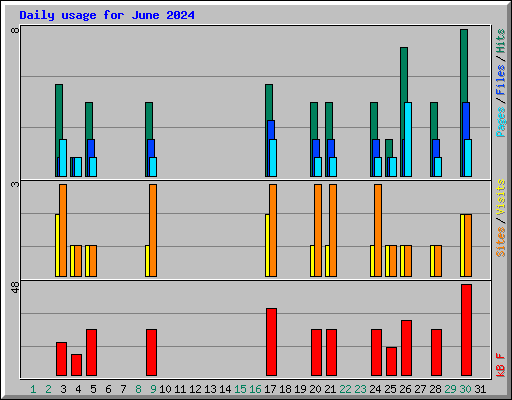Select the cyan 'Pages' legend label
The width and height of the screenshot is (512, 400).
[500, 122]
